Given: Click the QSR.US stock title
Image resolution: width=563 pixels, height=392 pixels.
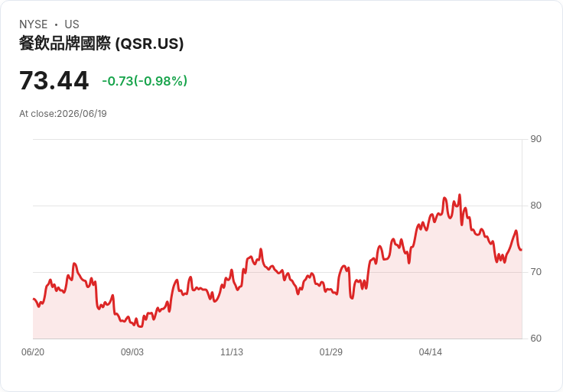Looking at the screenshot, I should click(101, 44).
